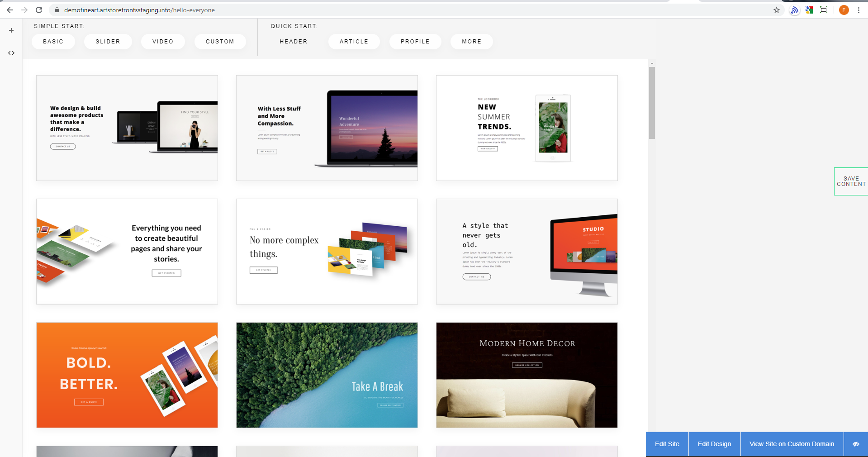868x457 pixels.
Task: Click the browser reload icon
Action: 39,10
